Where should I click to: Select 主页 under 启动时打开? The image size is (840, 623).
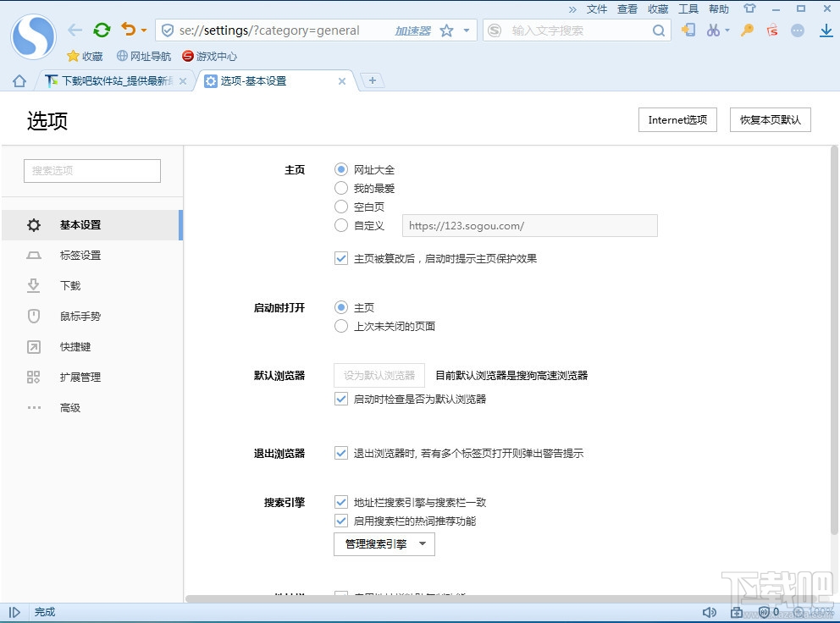click(340, 307)
